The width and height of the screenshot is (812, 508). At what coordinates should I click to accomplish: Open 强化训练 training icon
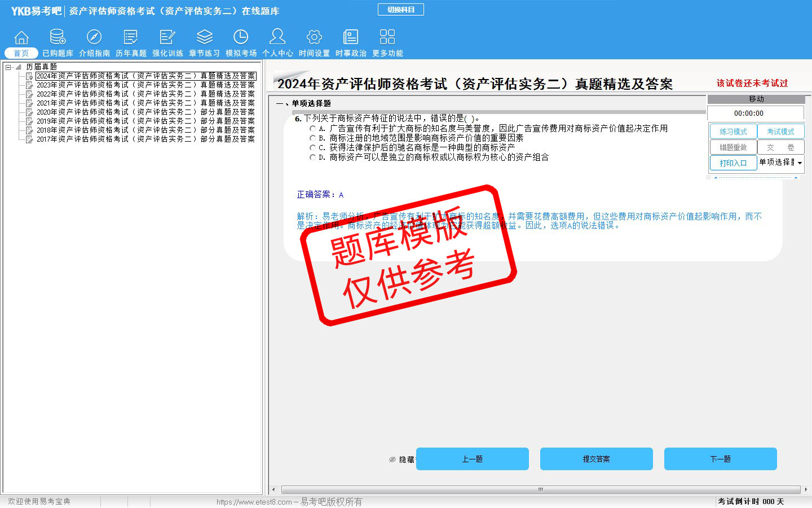[x=167, y=38]
